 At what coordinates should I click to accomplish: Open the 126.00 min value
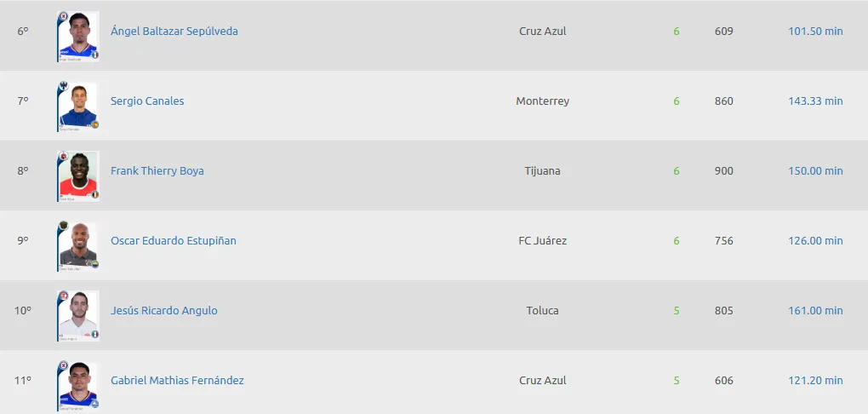point(815,240)
